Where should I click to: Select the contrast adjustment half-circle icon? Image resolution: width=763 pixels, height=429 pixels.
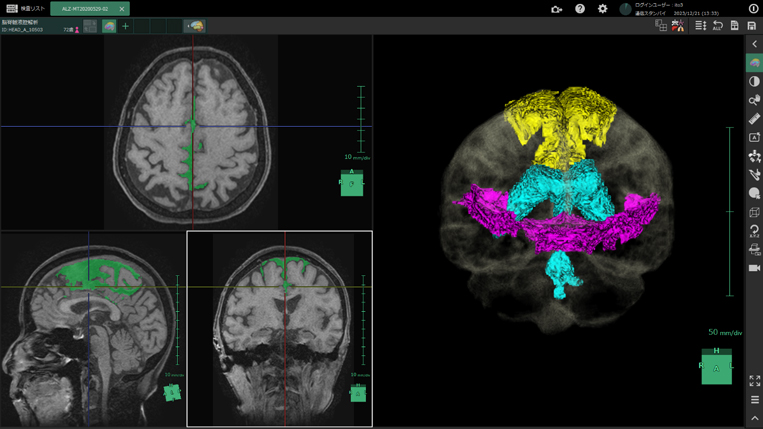(x=754, y=82)
